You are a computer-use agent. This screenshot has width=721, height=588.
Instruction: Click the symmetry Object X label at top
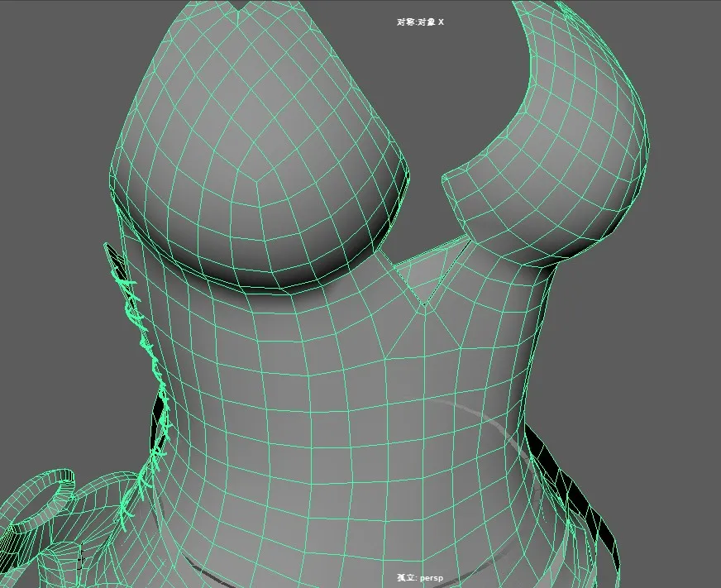[x=420, y=22]
